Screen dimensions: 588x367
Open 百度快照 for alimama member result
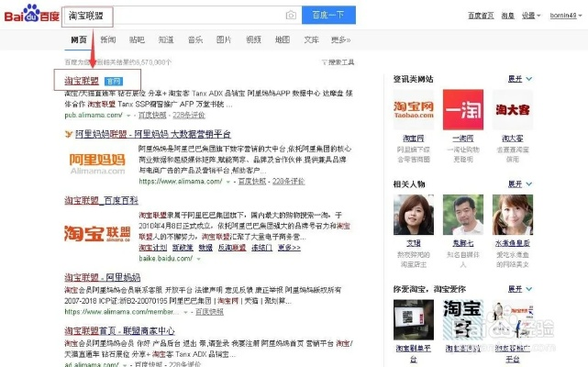[209, 312]
